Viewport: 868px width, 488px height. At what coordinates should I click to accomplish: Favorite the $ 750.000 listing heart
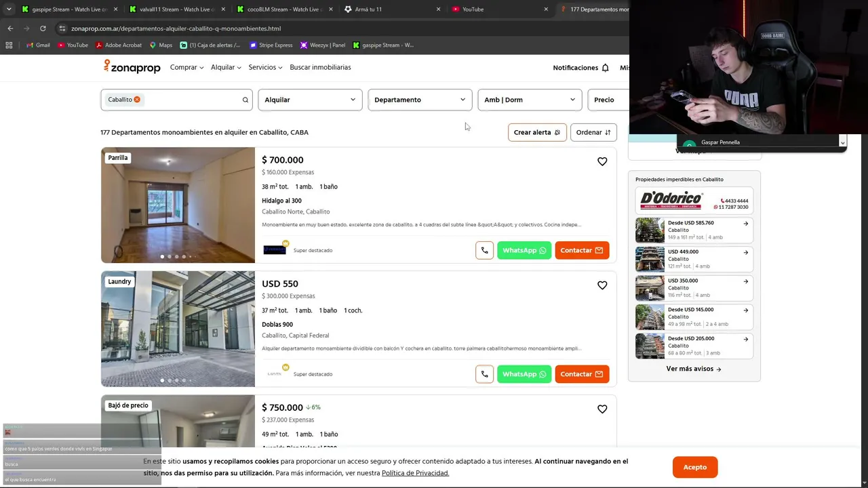[602, 409]
